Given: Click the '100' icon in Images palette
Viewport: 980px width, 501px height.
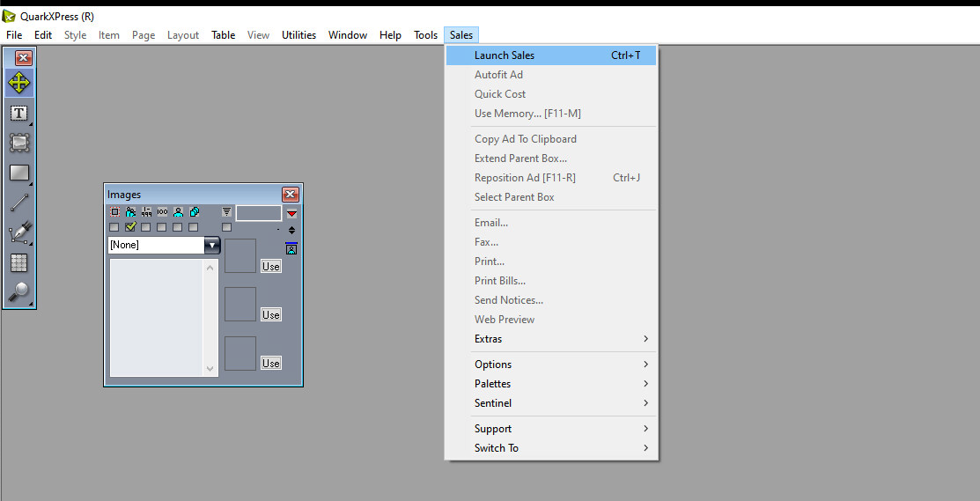Looking at the screenshot, I should tap(162, 212).
